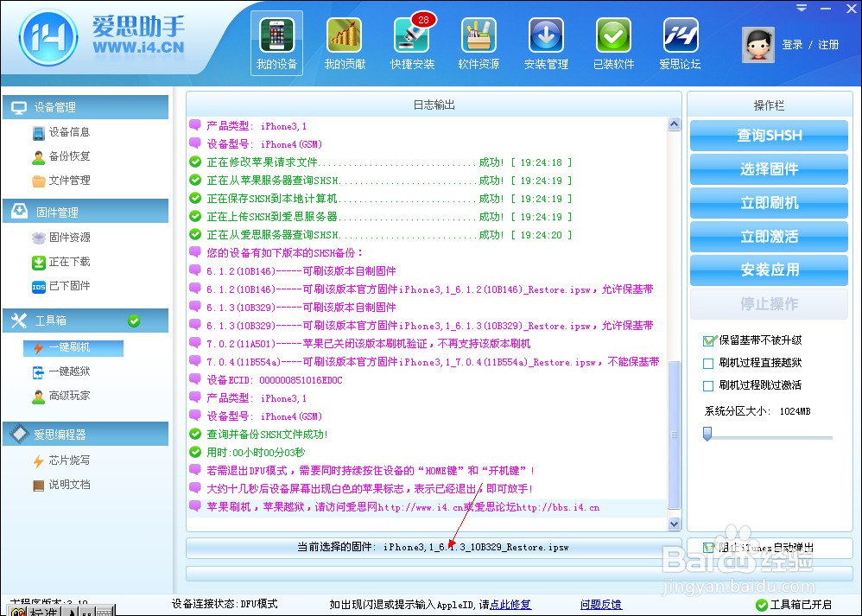Click the user avatar picture
Viewport: 862px width, 616px height.
pos(758,44)
